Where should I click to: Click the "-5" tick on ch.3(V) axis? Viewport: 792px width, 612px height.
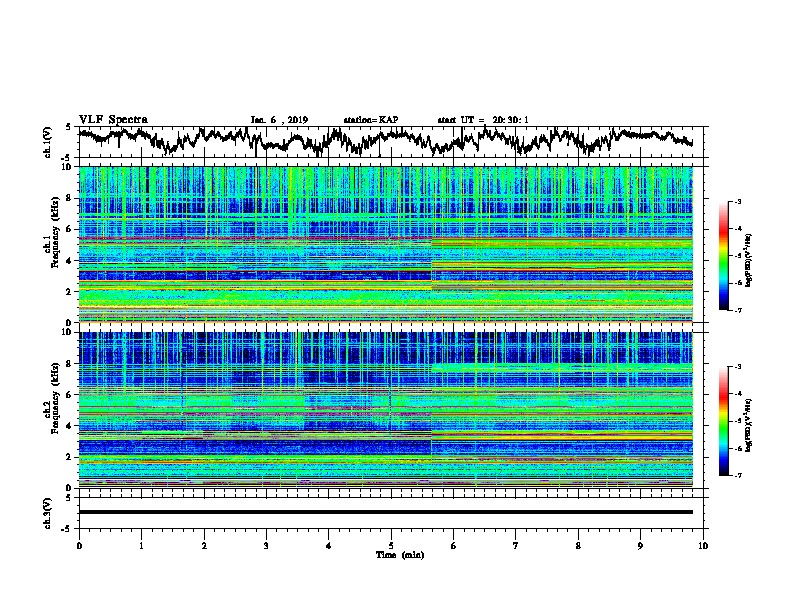[x=68, y=529]
